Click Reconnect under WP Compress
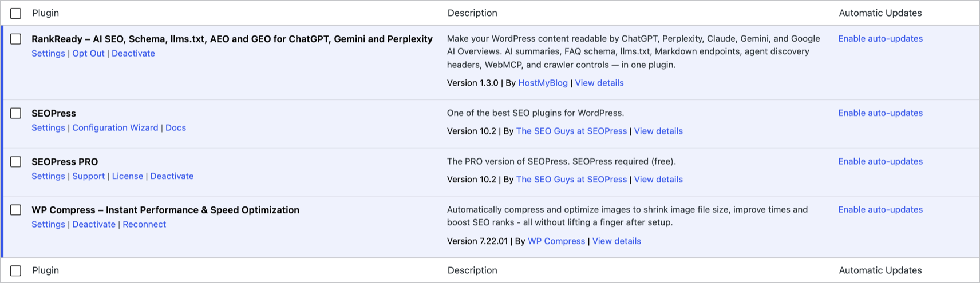Viewport: 980px width, 283px height. click(144, 224)
